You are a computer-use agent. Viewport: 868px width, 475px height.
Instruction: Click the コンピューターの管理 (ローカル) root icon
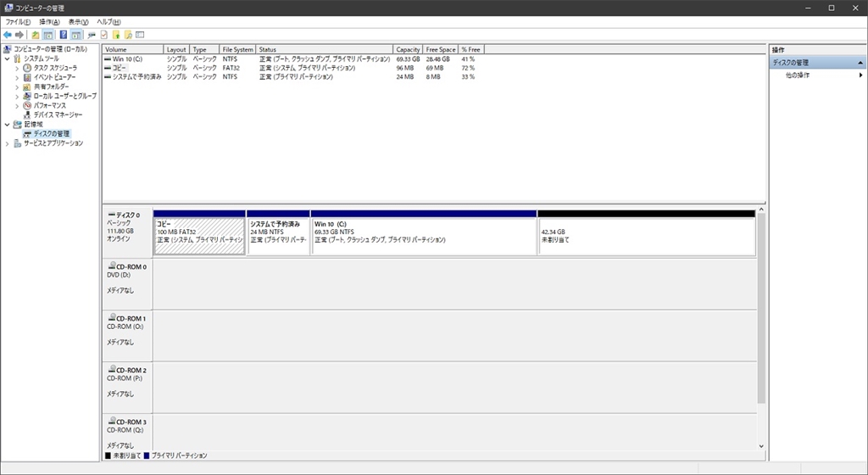coord(8,48)
